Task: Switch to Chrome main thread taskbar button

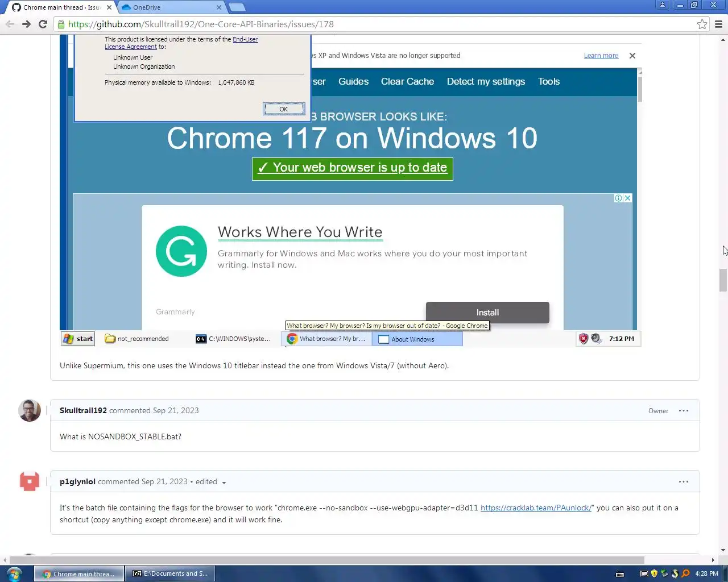Action: (78, 573)
